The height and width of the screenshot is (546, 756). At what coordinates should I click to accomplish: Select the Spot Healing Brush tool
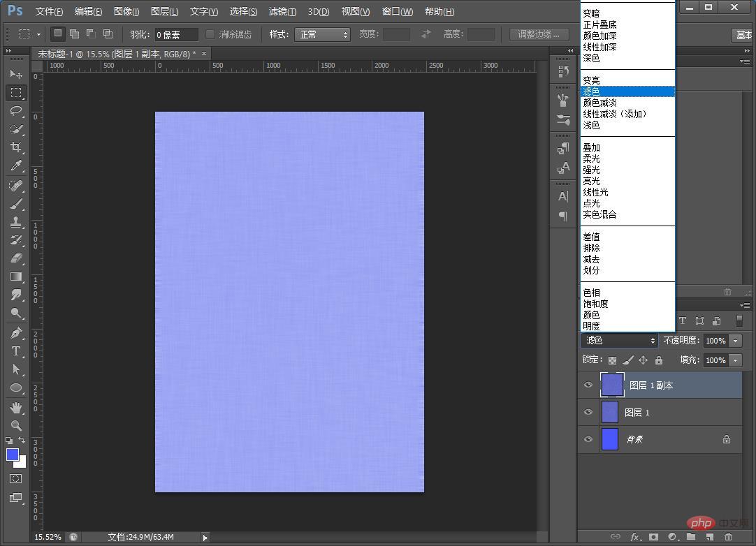pyautogui.click(x=16, y=186)
